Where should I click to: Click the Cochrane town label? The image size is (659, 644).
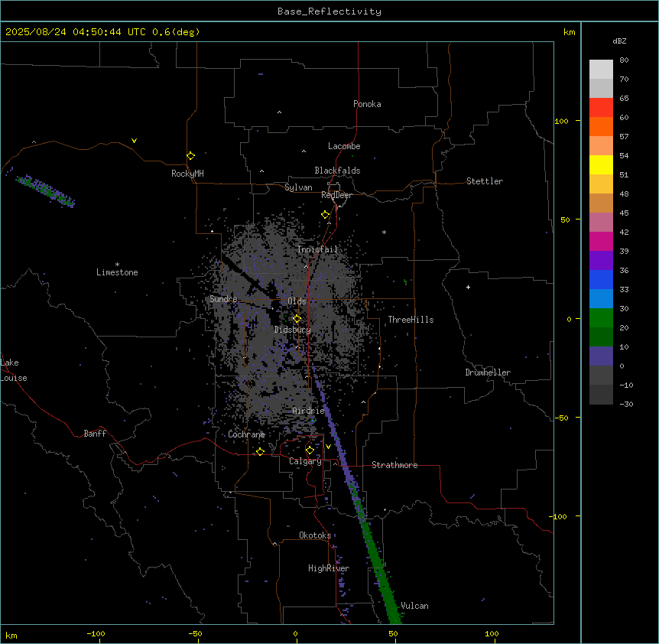(x=246, y=434)
